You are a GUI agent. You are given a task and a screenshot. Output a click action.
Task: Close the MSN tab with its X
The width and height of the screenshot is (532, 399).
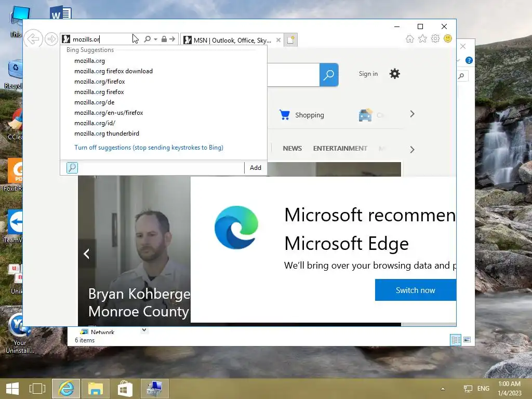(278, 40)
